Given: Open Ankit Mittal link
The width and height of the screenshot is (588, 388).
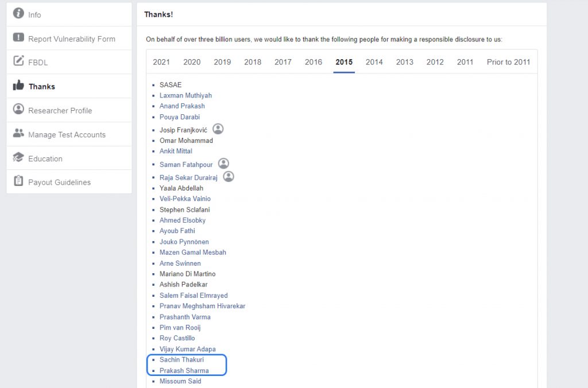Looking at the screenshot, I should (x=176, y=151).
